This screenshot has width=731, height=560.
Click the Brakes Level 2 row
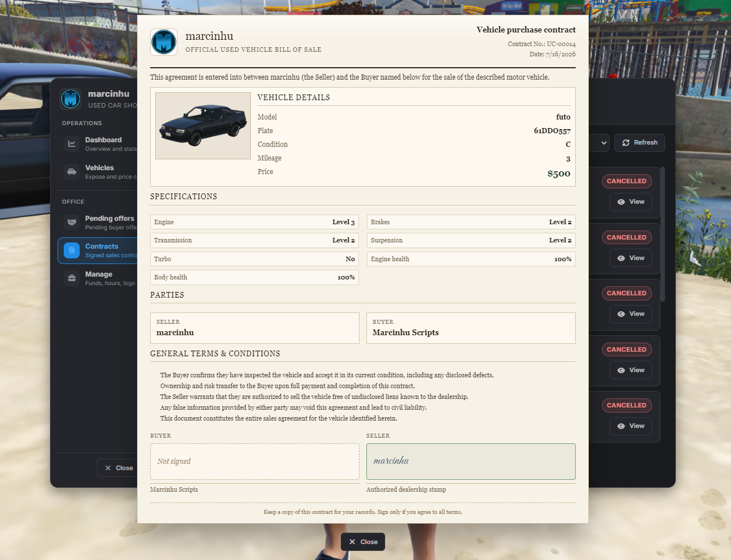[471, 222]
